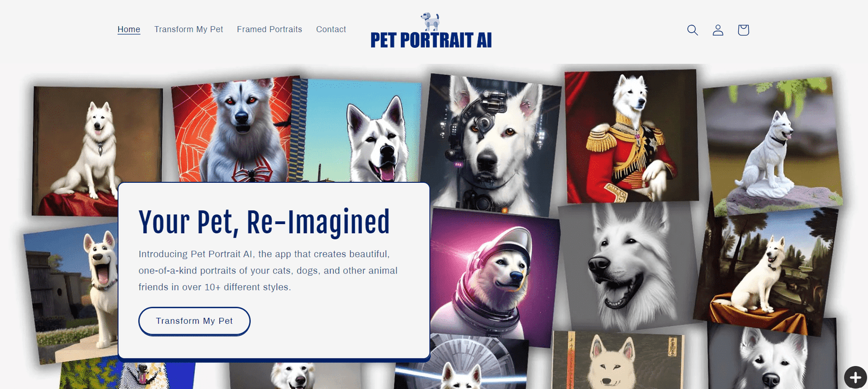The image size is (868, 389).
Task: Click the small dog mascot above the logo
Action: 431,21
